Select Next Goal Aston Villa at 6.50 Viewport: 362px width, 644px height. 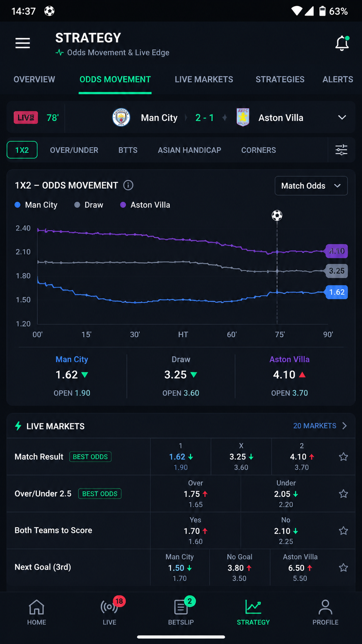click(x=300, y=567)
